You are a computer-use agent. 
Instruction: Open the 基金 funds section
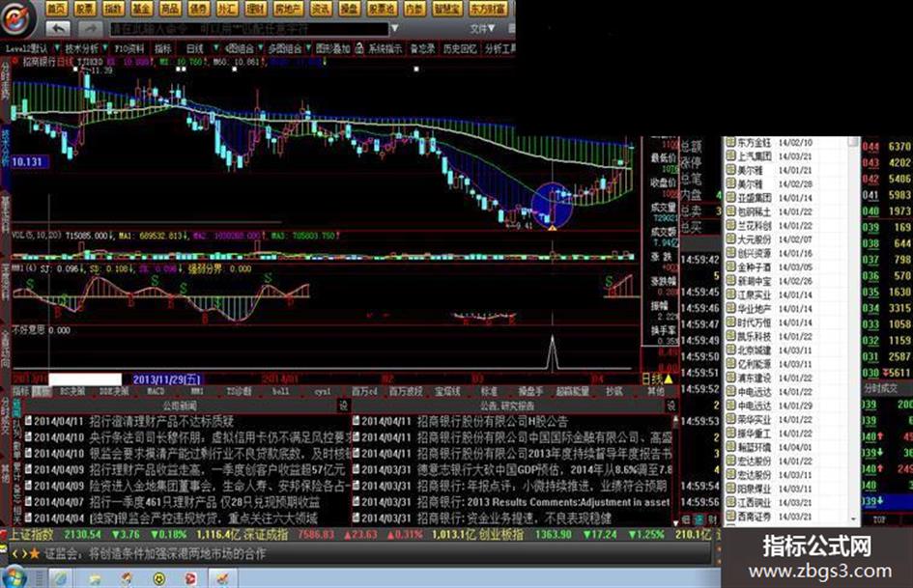141,8
